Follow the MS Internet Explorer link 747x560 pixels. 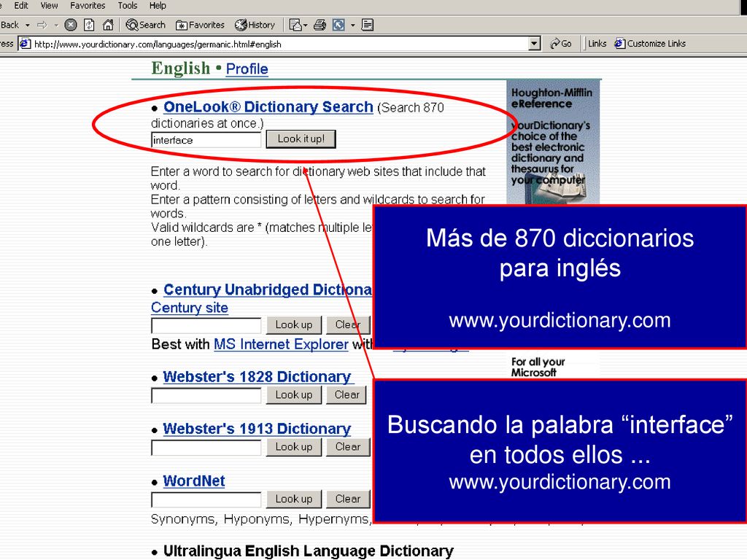(x=281, y=344)
